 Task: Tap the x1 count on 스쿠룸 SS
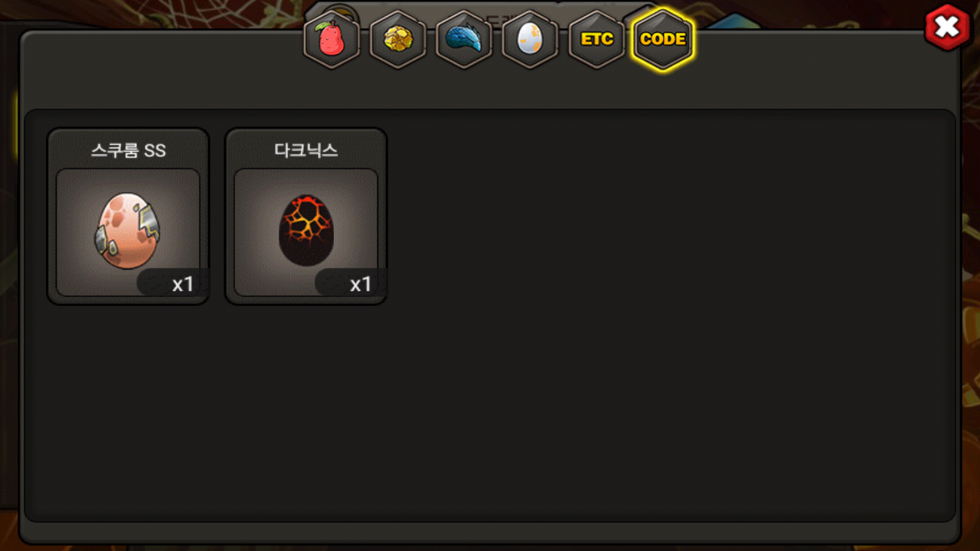182,285
